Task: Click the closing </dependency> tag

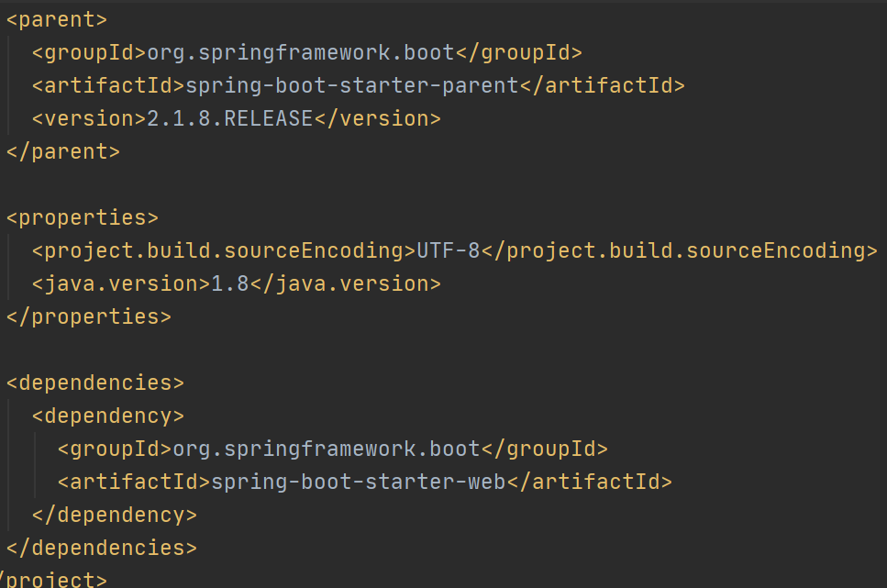Action: click(x=115, y=516)
